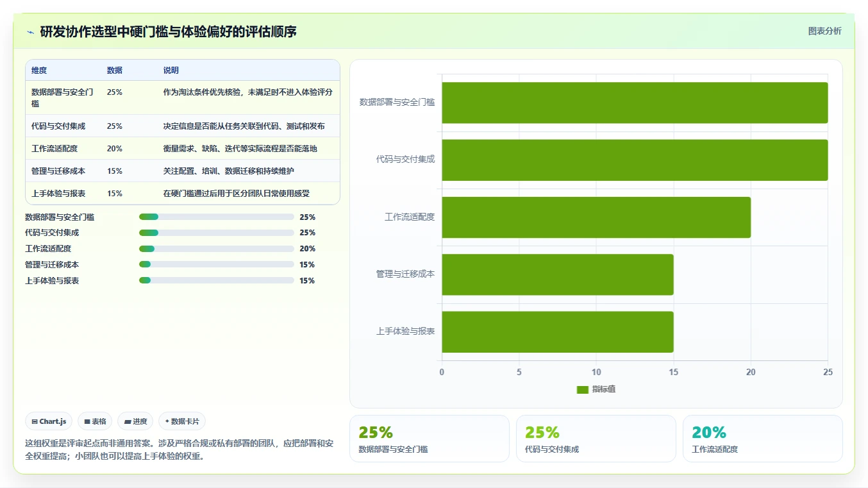
Task: Click description 在硬门槛通过后用于区分
Action: [237, 193]
